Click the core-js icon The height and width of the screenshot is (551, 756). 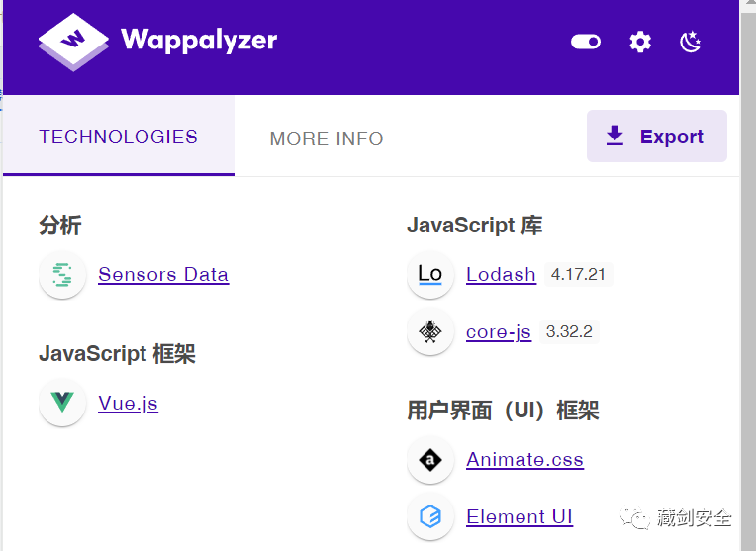tap(430, 331)
